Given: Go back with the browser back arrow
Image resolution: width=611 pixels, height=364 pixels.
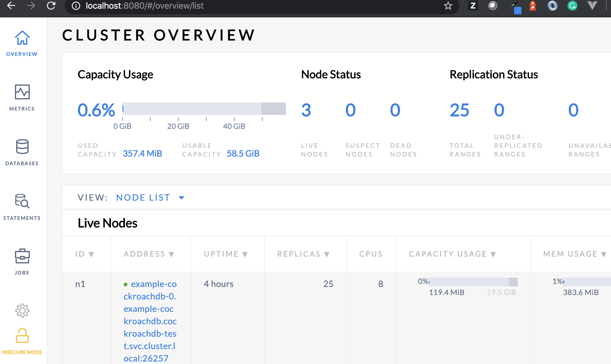Looking at the screenshot, I should [x=11, y=6].
